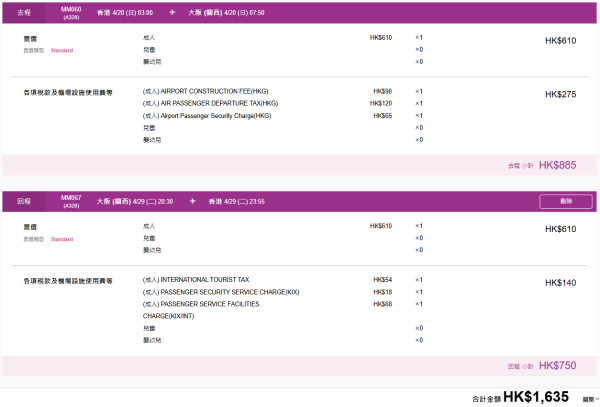The width and height of the screenshot is (600, 407).
Task: Click Standard fare type under outbound fare
Action: point(62,50)
